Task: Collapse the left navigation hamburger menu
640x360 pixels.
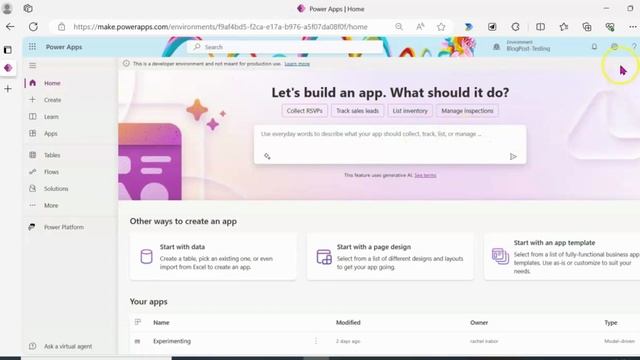Action: click(x=33, y=65)
